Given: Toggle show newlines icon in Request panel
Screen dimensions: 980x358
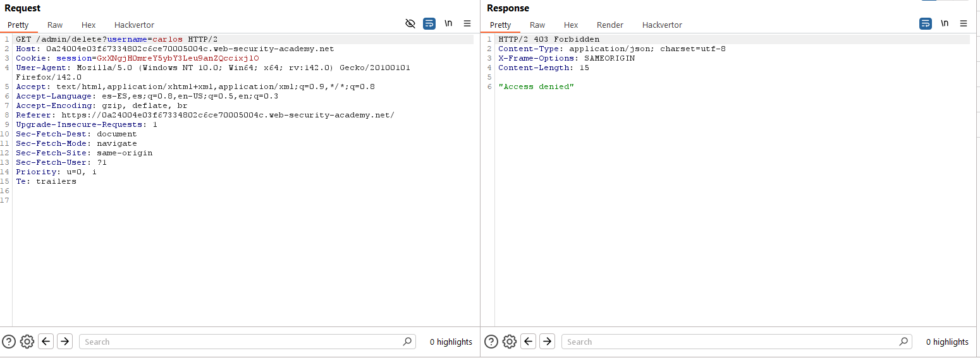Looking at the screenshot, I should pyautogui.click(x=448, y=24).
